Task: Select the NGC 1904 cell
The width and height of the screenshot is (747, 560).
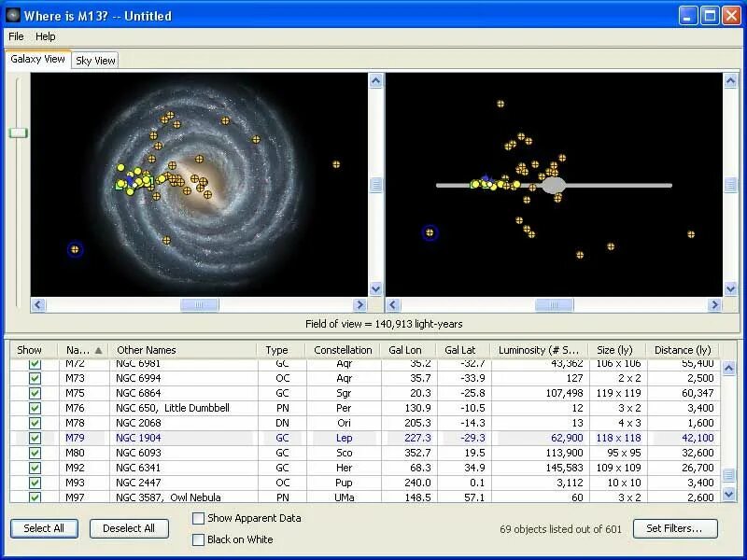Action: pos(183,438)
